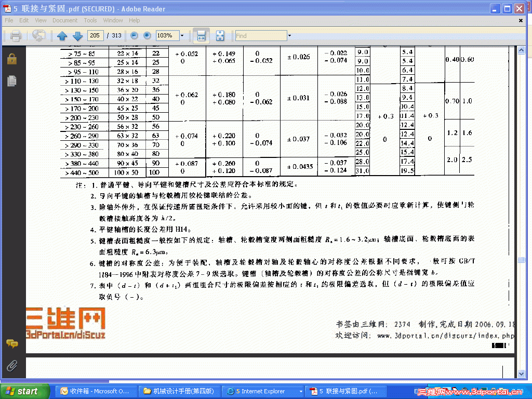532x399 pixels.
Task: Zoom out using the minus icon
Action: click(x=134, y=36)
